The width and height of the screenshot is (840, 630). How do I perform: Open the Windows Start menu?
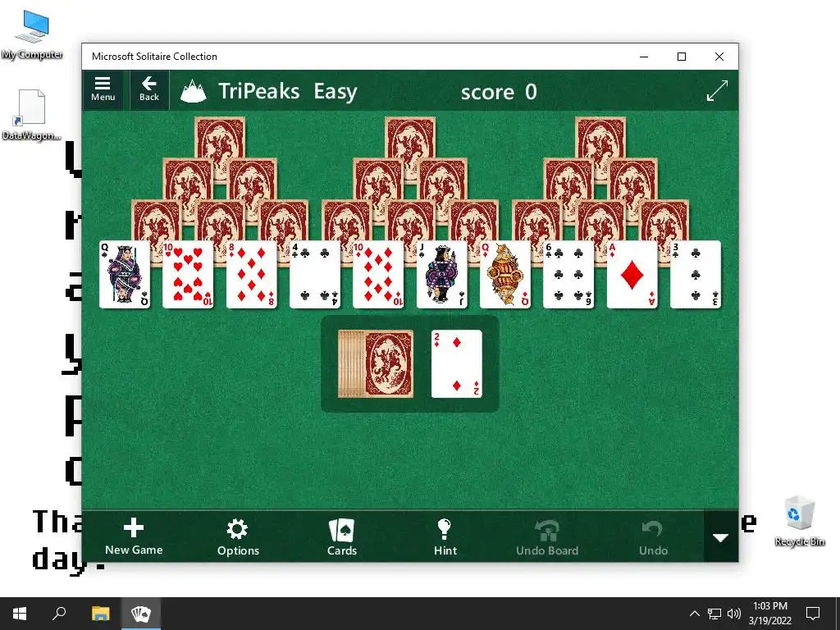coord(20,614)
